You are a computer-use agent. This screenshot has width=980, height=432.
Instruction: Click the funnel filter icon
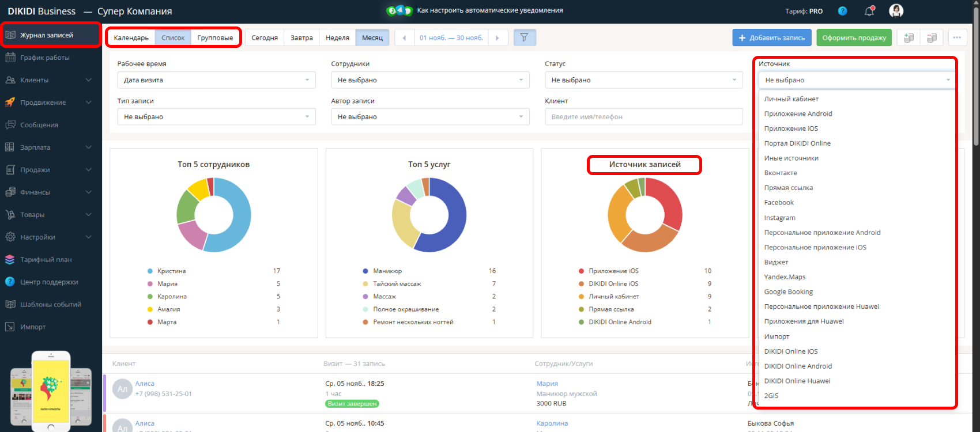pos(524,37)
